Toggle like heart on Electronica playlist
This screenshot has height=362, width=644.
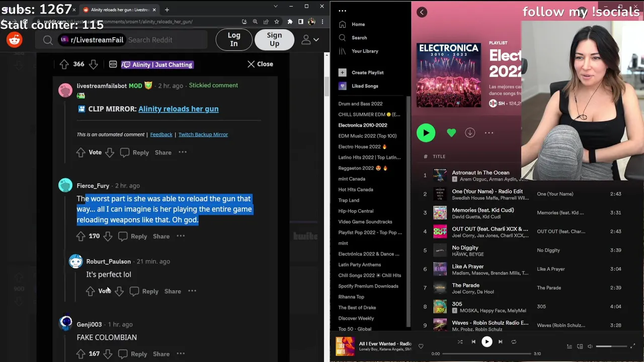click(451, 133)
